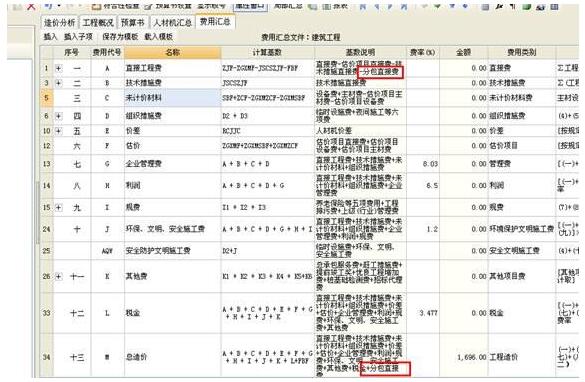Click the 计算基数 column header
Image resolution: width=585 pixels, height=382 pixels.
267,53
